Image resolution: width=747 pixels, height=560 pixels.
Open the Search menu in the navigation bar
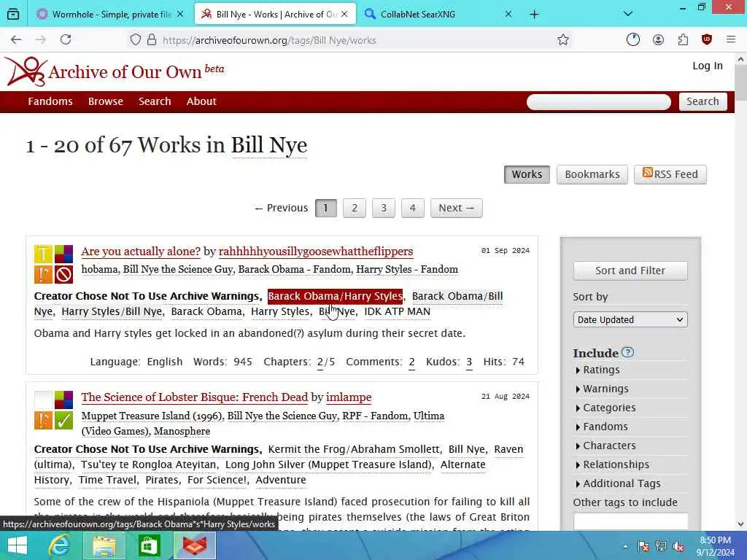pos(155,101)
